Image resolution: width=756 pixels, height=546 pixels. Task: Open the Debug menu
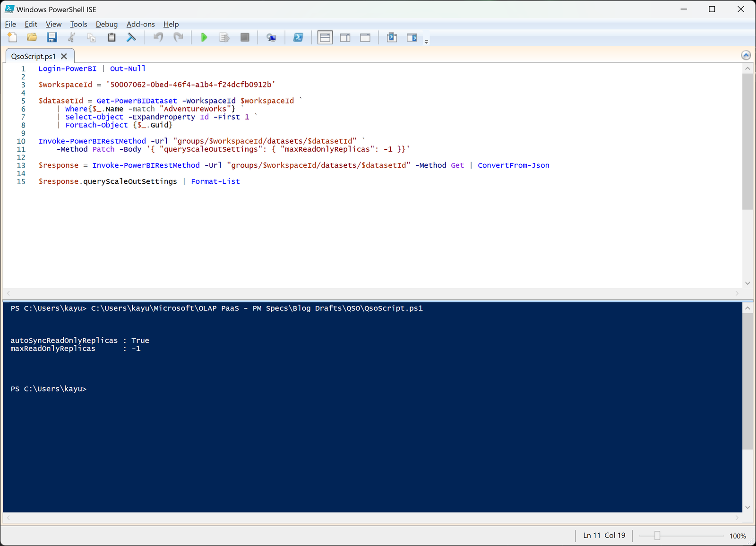(x=107, y=24)
